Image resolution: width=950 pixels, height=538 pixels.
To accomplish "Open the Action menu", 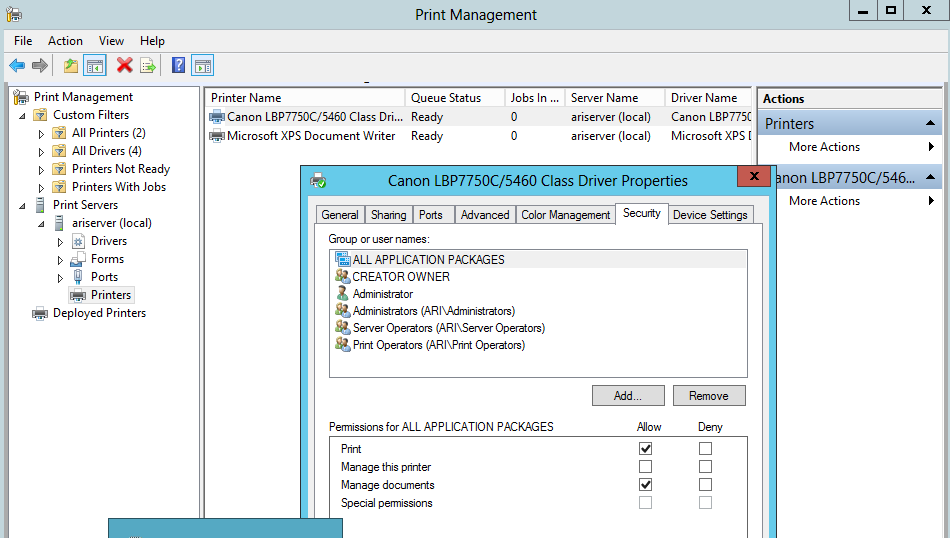I will click(x=65, y=41).
